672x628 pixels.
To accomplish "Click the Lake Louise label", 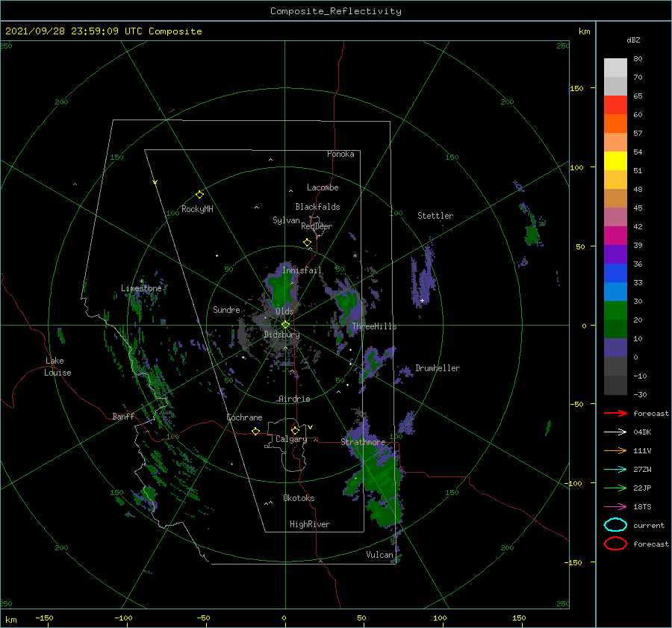I will 57,367.
